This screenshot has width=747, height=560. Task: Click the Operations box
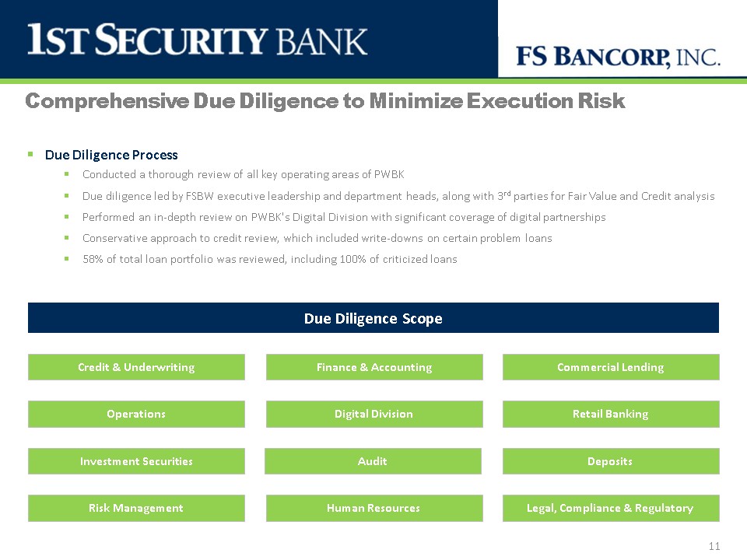tap(136, 414)
